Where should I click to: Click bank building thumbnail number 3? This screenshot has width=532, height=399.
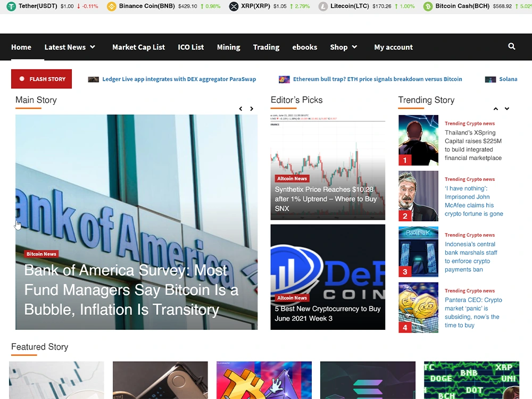pyautogui.click(x=418, y=252)
